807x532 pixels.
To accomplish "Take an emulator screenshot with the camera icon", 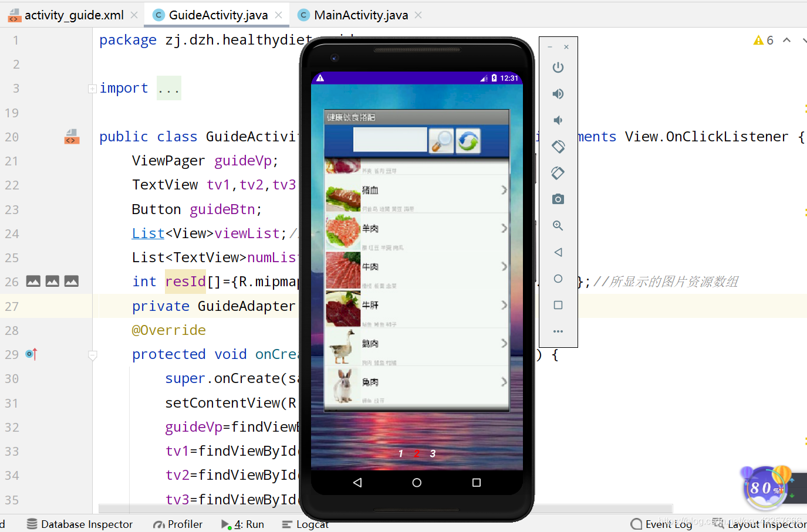I will pos(558,199).
